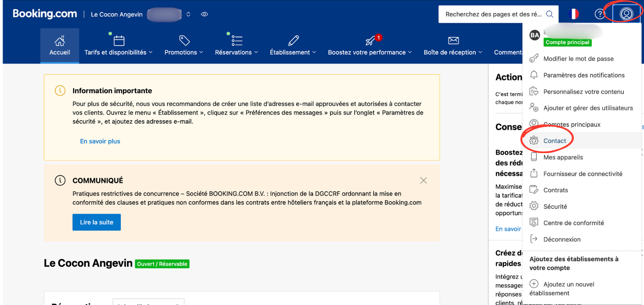Click the user account profile icon
644x305 pixels.
[x=626, y=14]
